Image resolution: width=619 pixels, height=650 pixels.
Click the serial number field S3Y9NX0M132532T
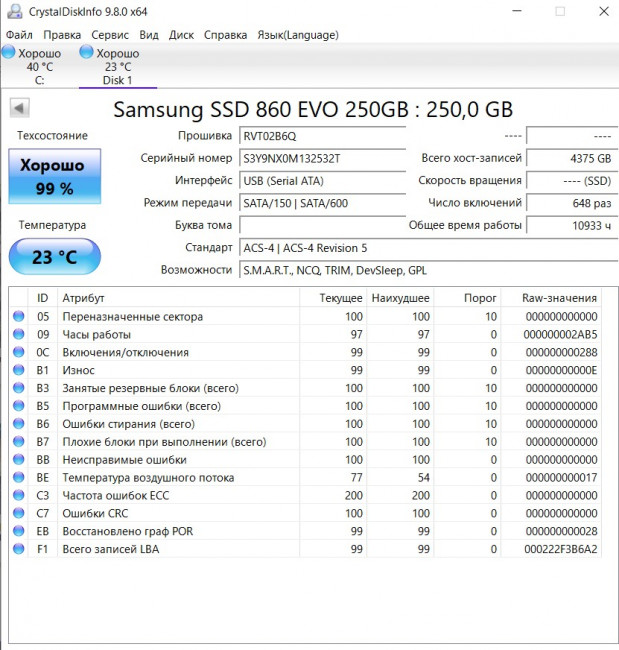point(323,158)
